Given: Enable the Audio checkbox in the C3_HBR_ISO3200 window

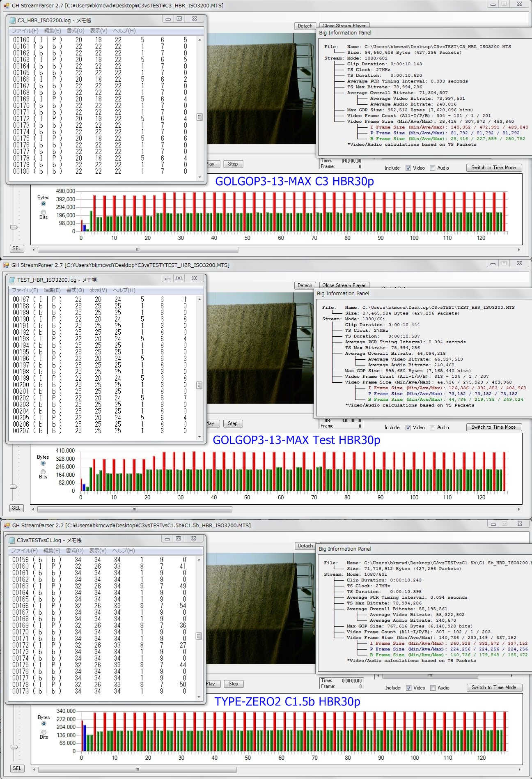Looking at the screenshot, I should click(x=432, y=168).
